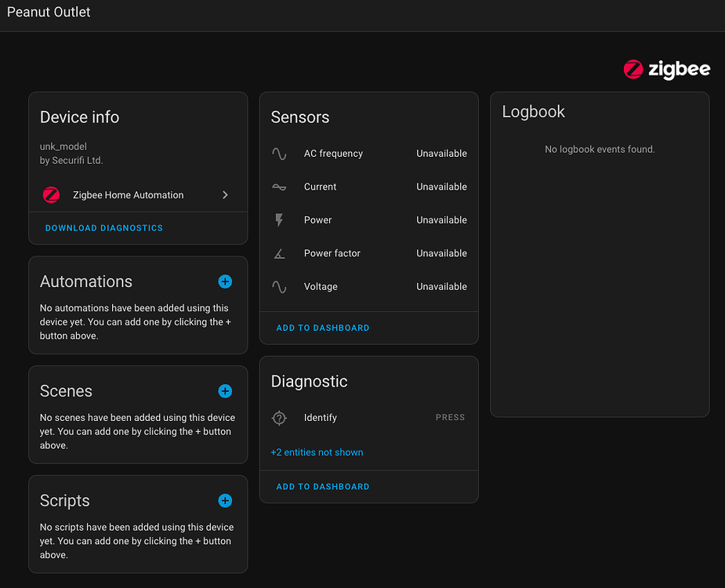Click the Logbook card header
The width and height of the screenshot is (725, 588).
point(534,111)
